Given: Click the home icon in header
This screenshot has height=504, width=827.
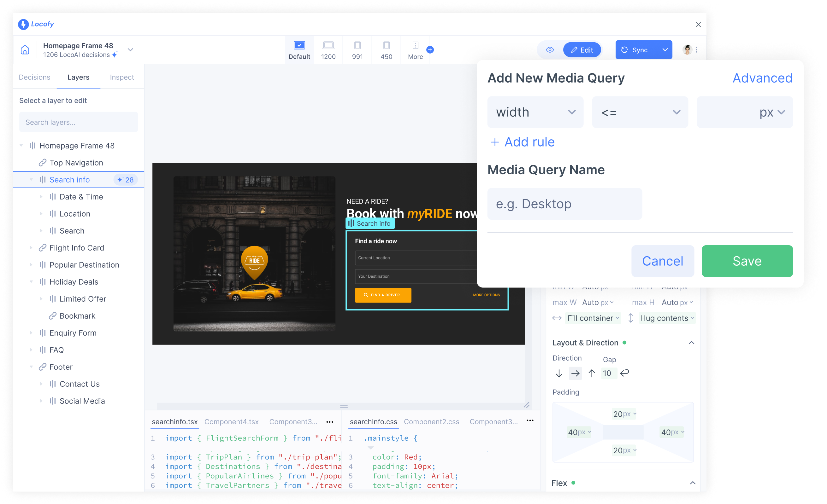Looking at the screenshot, I should (25, 50).
